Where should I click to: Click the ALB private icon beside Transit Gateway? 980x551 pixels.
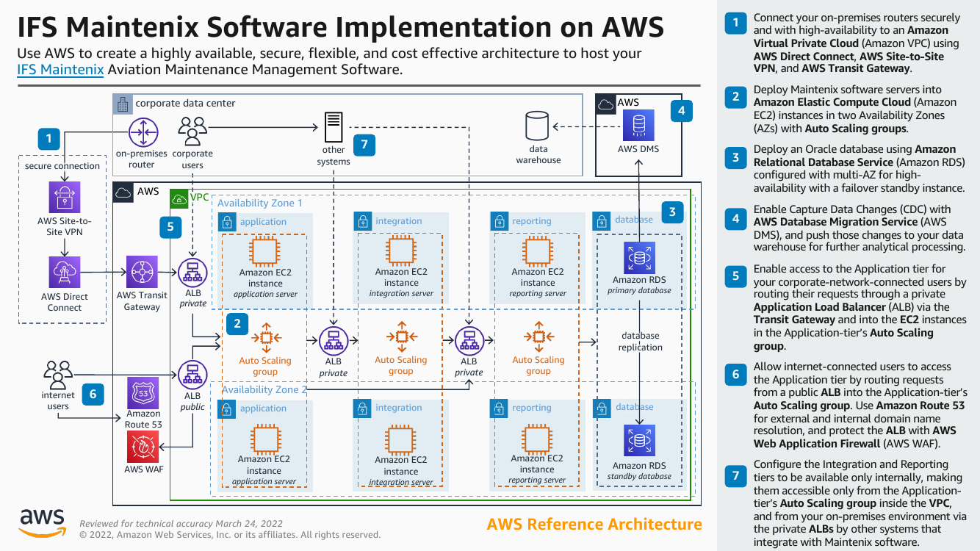pos(192,273)
